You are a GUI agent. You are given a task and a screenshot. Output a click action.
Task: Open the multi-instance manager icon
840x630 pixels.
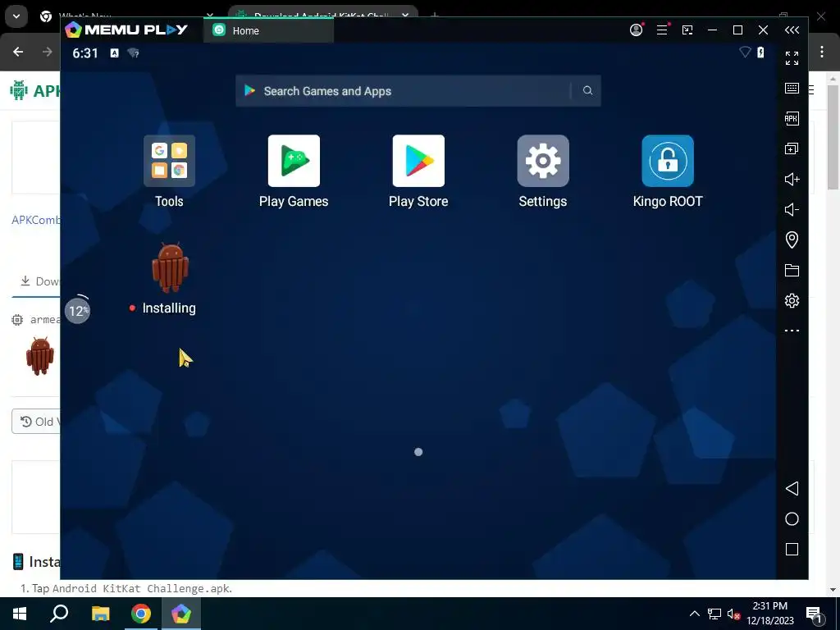(792, 149)
